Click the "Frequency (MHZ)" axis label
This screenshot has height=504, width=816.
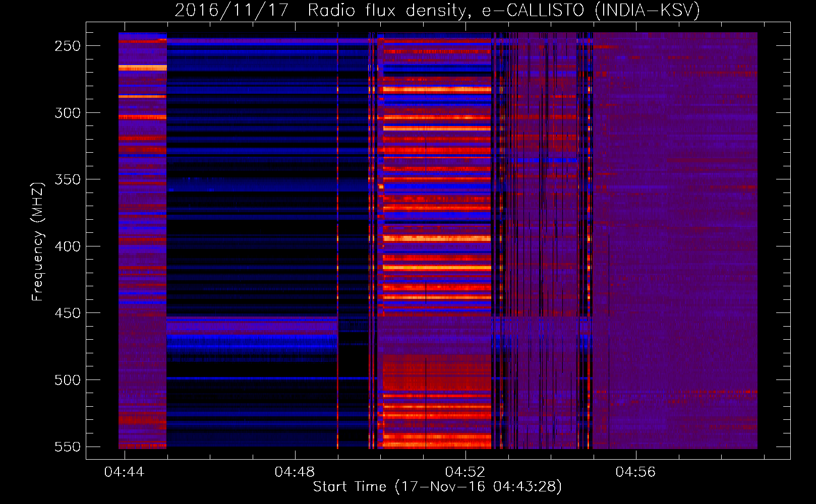point(38,241)
